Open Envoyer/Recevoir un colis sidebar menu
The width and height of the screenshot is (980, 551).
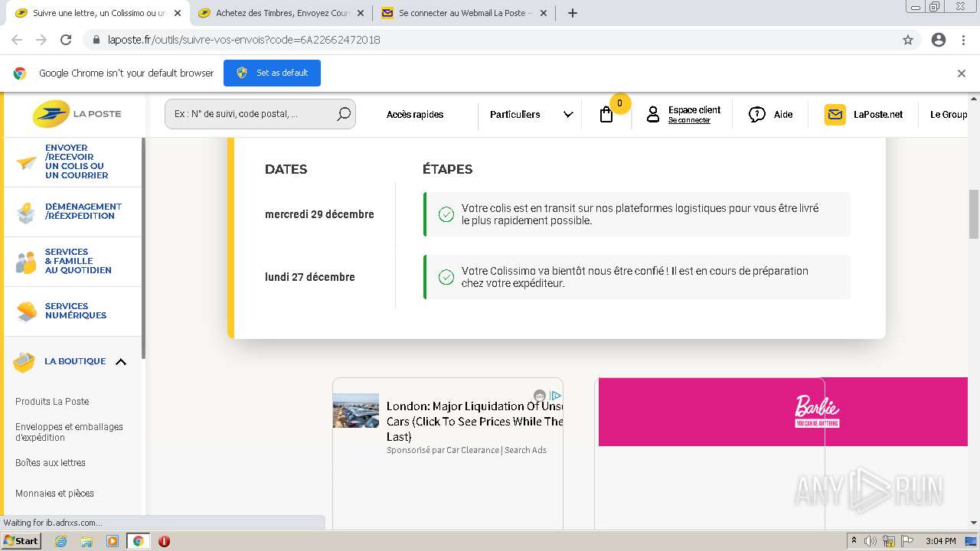coord(73,162)
